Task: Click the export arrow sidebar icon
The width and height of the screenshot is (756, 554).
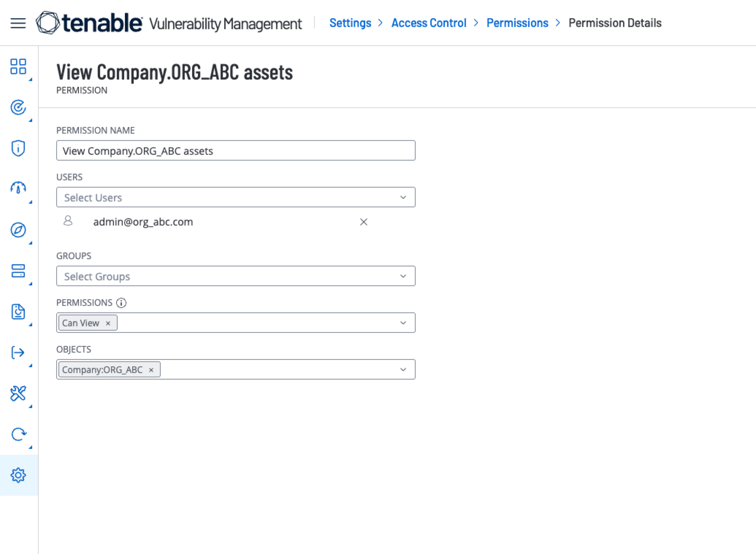Action: tap(18, 353)
